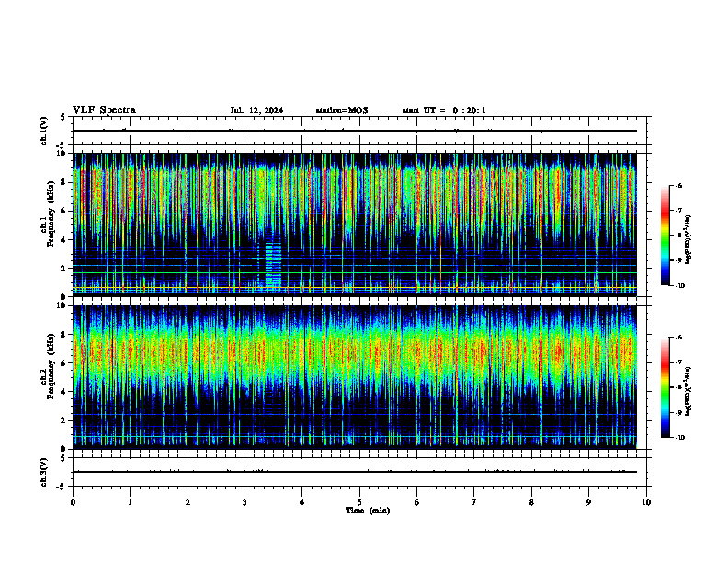
Task: Click the "station=MOS" header label
Action: (342, 110)
